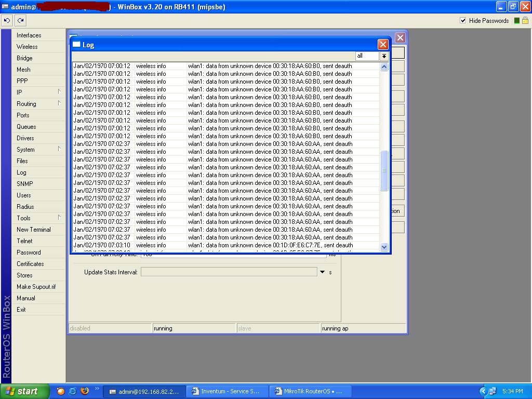Toggle the Hide Passwords checkbox
Image resolution: width=532 pixels, height=399 pixels.
[463, 20]
